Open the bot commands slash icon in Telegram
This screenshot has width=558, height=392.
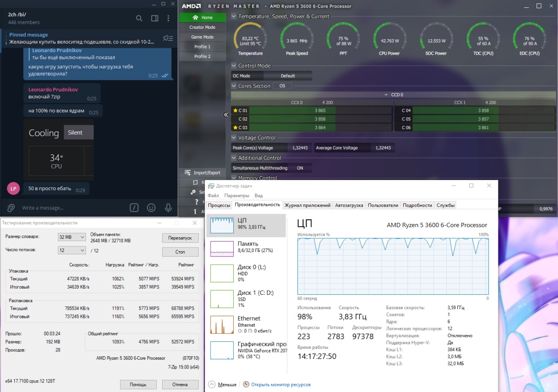134,208
